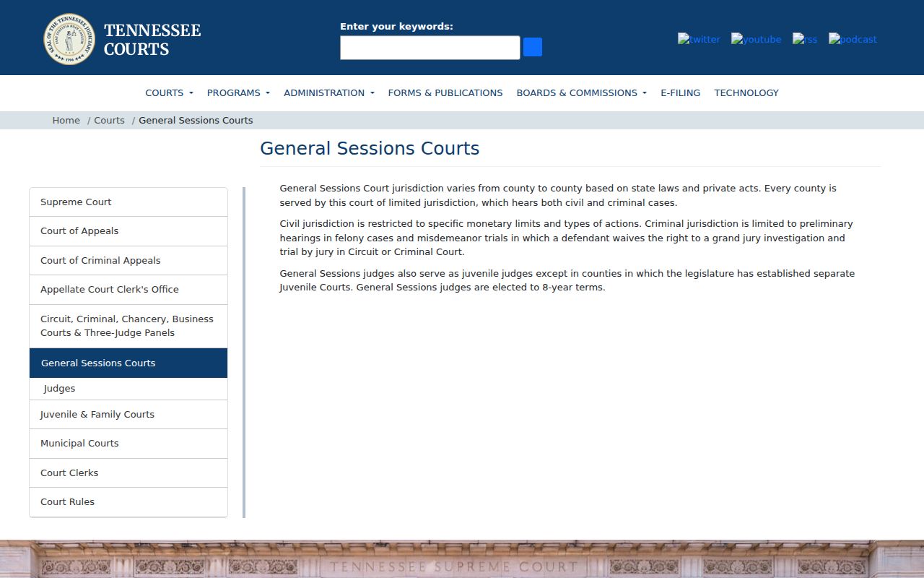Open Court of Appeals in the sidebar
This screenshot has height=578, width=924.
128,231
